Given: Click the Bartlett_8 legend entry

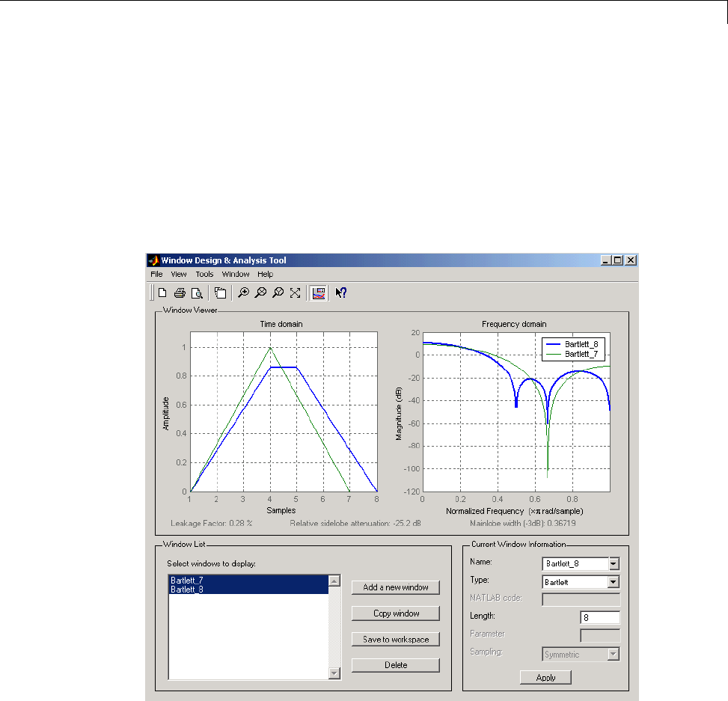Looking at the screenshot, I should point(572,344).
